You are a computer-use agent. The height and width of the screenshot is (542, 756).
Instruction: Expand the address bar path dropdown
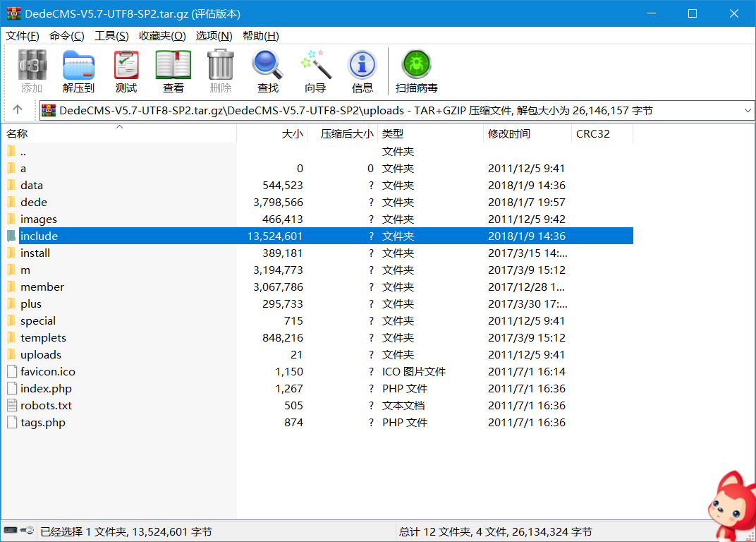747,111
